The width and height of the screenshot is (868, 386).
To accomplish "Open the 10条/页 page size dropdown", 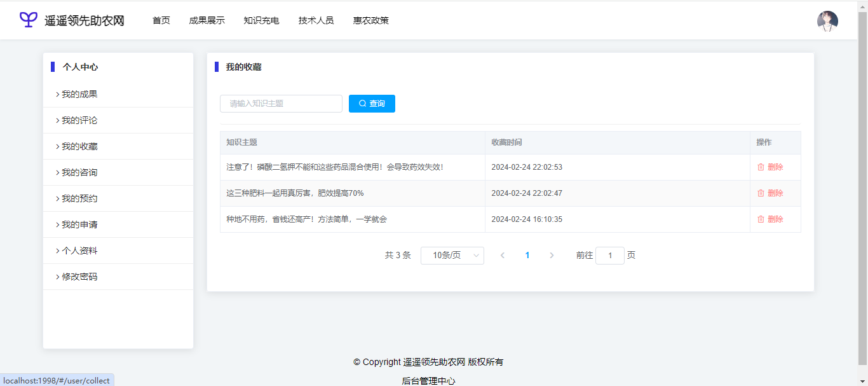I will 452,256.
